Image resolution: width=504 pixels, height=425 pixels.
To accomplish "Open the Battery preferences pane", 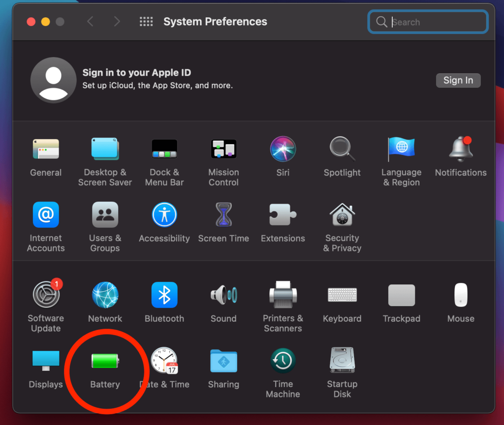I will tap(105, 362).
